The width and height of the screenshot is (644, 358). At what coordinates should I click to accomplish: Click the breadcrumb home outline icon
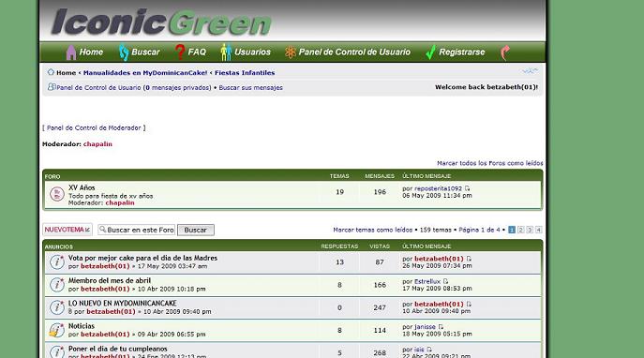pyautogui.click(x=51, y=72)
